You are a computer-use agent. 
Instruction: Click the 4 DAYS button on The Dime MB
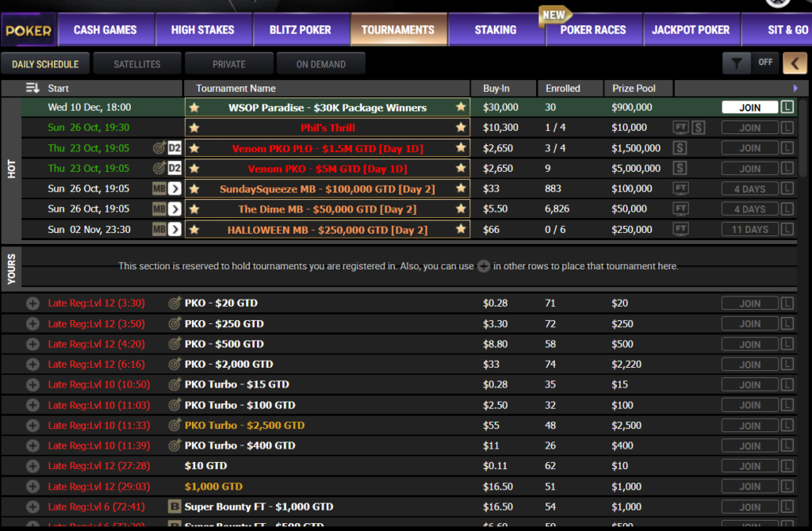pyautogui.click(x=749, y=208)
